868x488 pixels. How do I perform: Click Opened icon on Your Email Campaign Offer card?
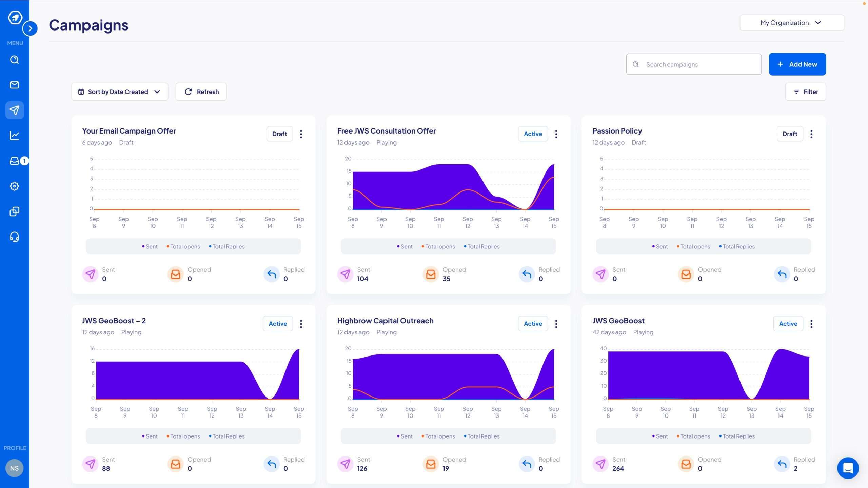(x=176, y=274)
